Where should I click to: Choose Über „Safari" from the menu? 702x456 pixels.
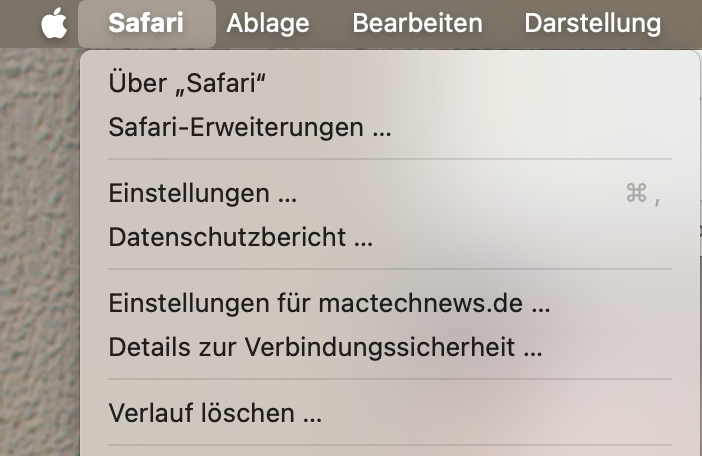coord(390,83)
